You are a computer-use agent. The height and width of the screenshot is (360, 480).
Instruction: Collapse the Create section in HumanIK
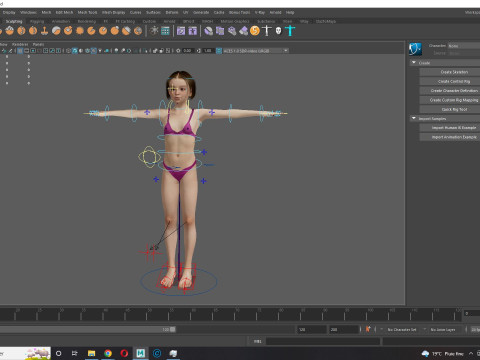tap(414, 63)
